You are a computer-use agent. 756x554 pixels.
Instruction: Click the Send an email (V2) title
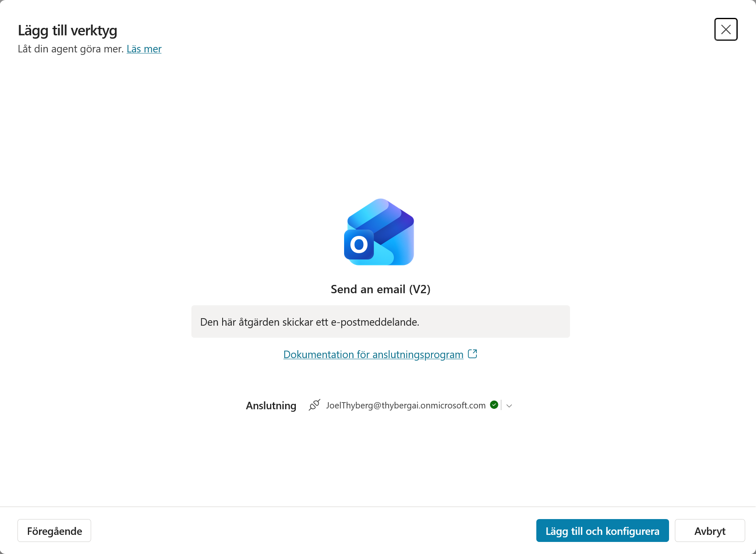[x=380, y=289]
